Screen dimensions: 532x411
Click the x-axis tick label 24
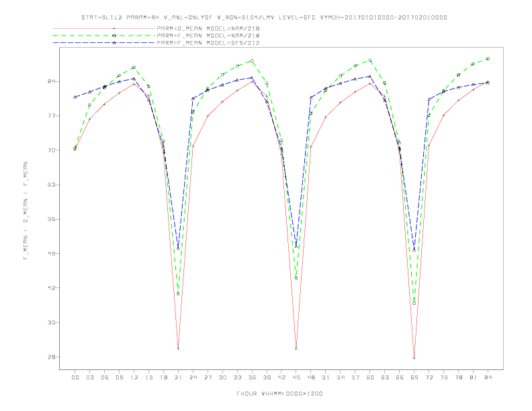tap(193, 377)
